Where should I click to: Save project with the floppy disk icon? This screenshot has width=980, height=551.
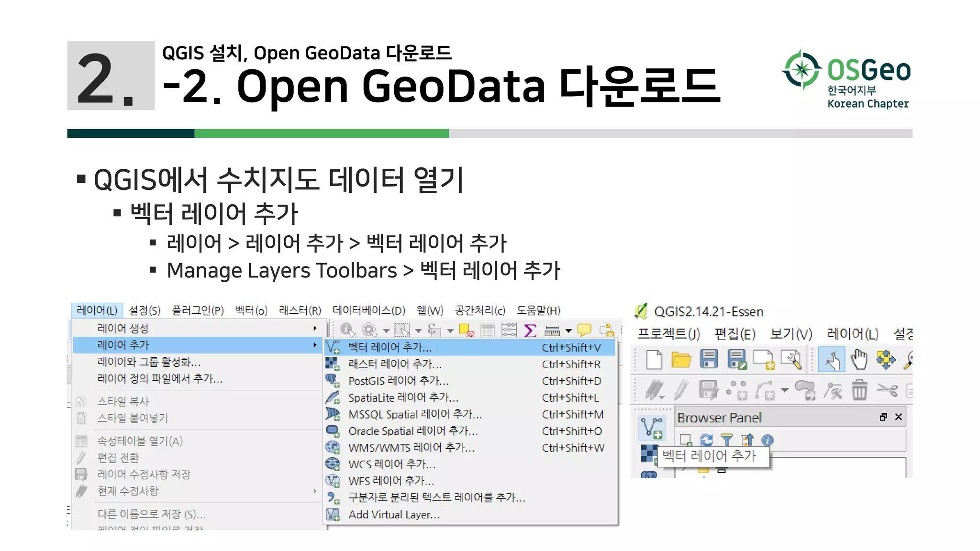coord(709,359)
